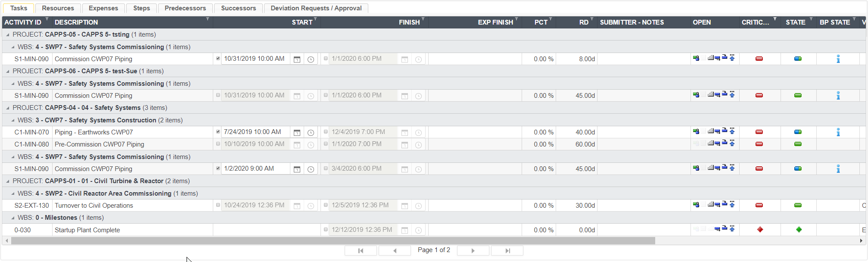Collapse WBS 3 - CWP7 Safety Systems Construction
Image resolution: width=868 pixels, height=262 pixels.
(13, 120)
